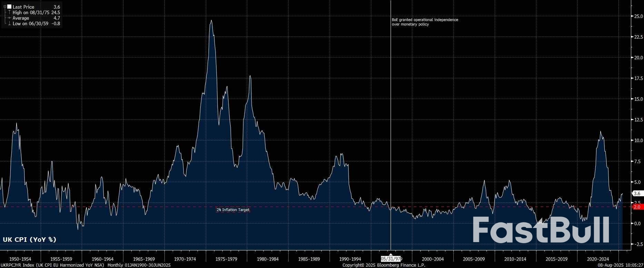Viewport: 644px width, 268px height.
Task: Click the '2% Inflation Target' annotation label
Action: [233, 210]
